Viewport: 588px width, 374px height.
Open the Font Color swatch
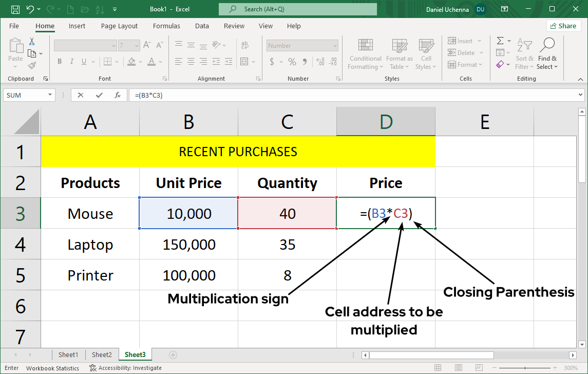click(151, 61)
